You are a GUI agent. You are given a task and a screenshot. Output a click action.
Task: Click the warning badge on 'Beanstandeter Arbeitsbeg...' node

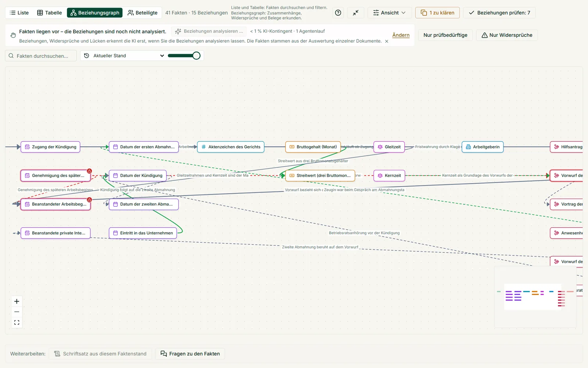(89, 200)
